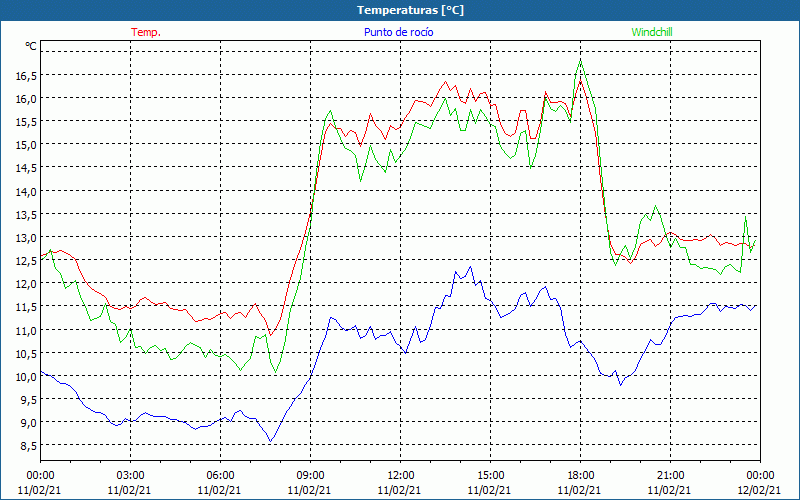Click the 21:00 time axis label
This screenshot has width=800, height=500.
click(x=670, y=476)
